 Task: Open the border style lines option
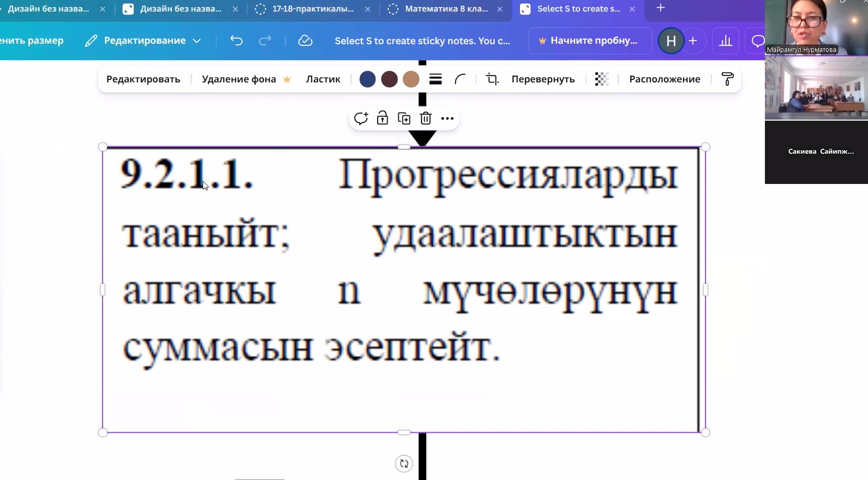[x=436, y=79]
